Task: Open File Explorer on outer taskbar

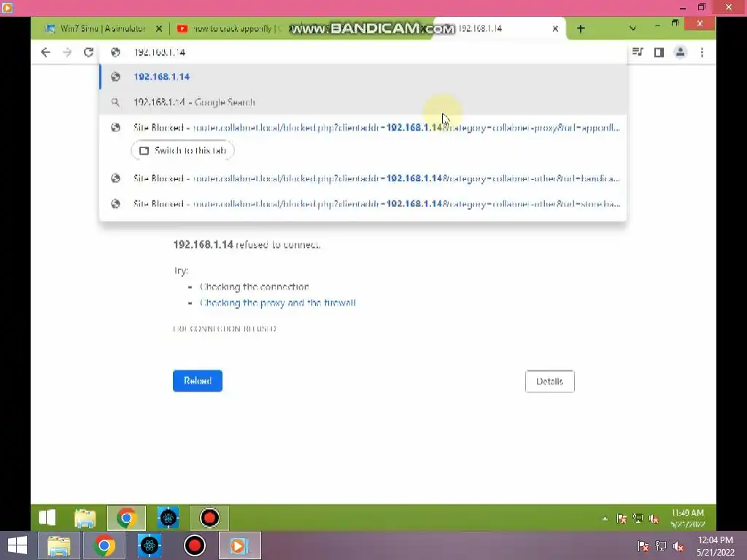Action: click(x=58, y=545)
